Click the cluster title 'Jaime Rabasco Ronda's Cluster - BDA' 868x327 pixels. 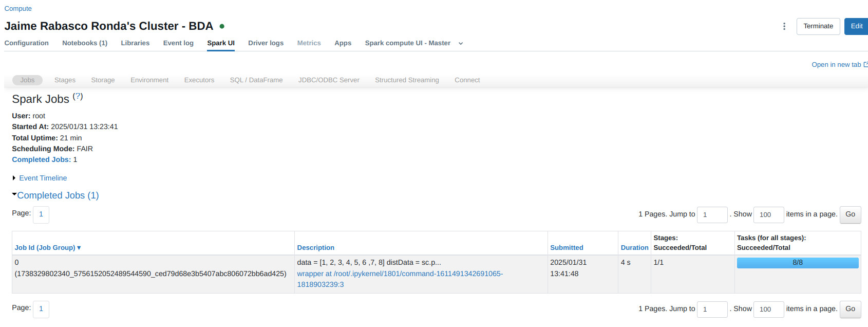coord(108,26)
